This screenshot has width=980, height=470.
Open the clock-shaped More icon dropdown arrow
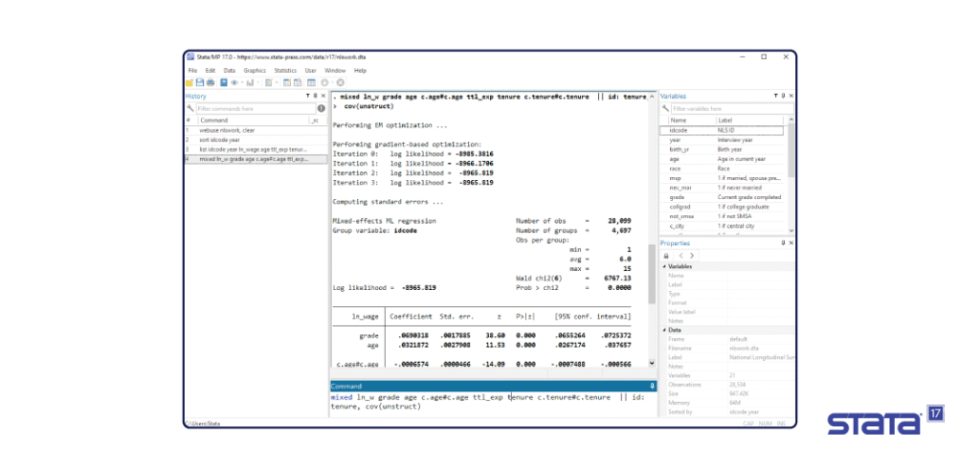tap(332, 82)
